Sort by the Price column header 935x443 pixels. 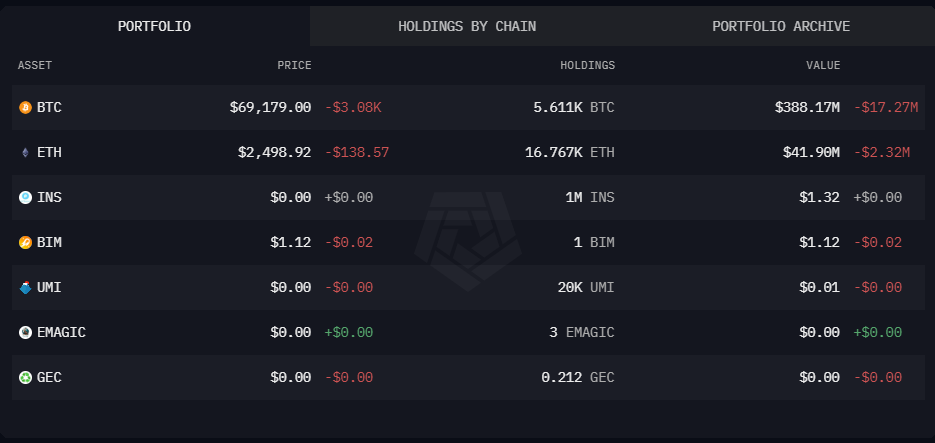pyautogui.click(x=294, y=65)
